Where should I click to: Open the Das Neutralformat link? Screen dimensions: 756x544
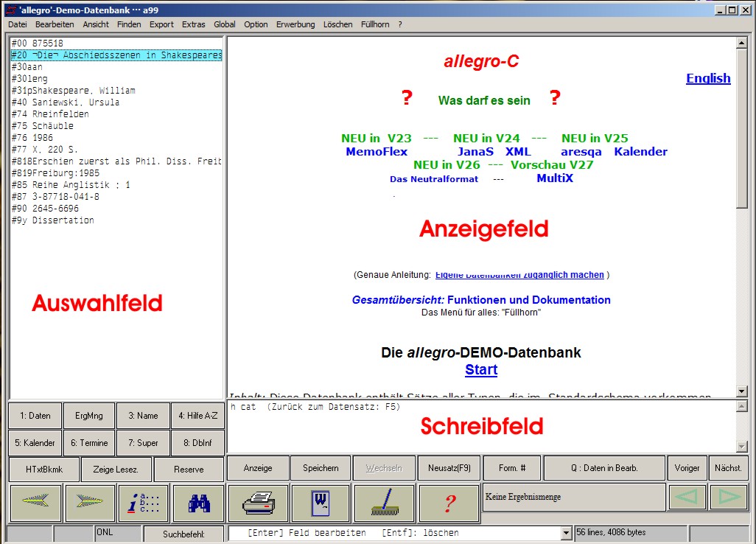pos(434,179)
